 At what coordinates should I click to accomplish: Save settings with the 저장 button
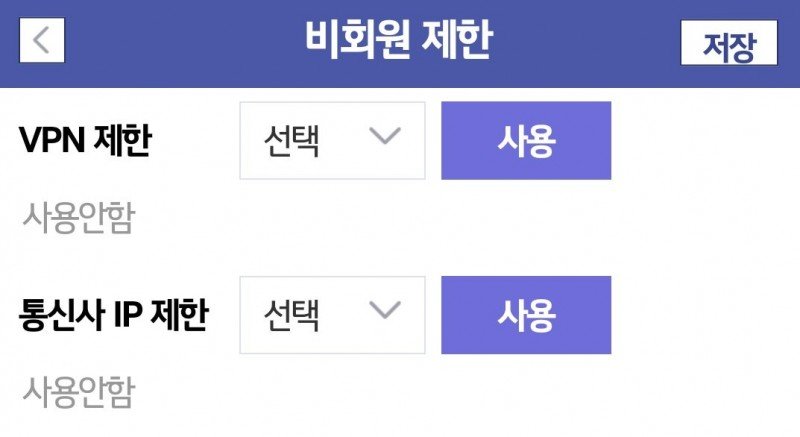[x=729, y=43]
